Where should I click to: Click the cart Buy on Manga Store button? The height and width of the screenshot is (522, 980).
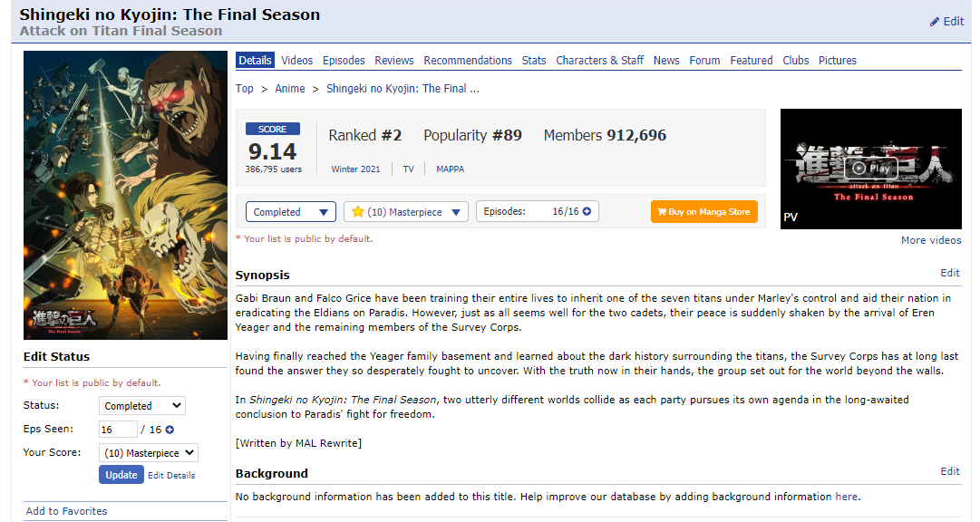click(x=703, y=212)
